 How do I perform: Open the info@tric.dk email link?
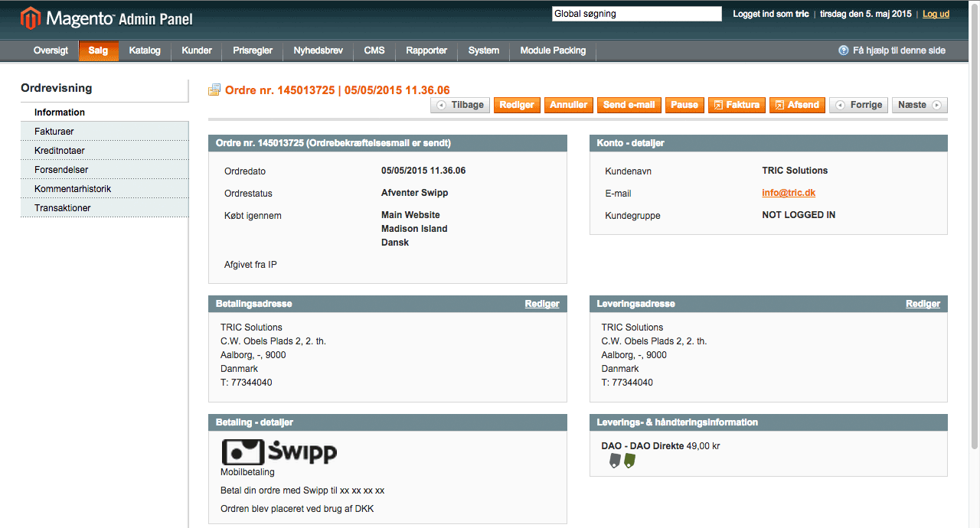(788, 193)
